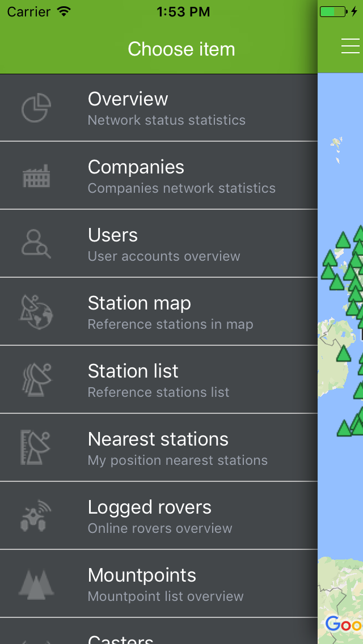Tap the Logged rovers vehicle icon

(x=36, y=515)
